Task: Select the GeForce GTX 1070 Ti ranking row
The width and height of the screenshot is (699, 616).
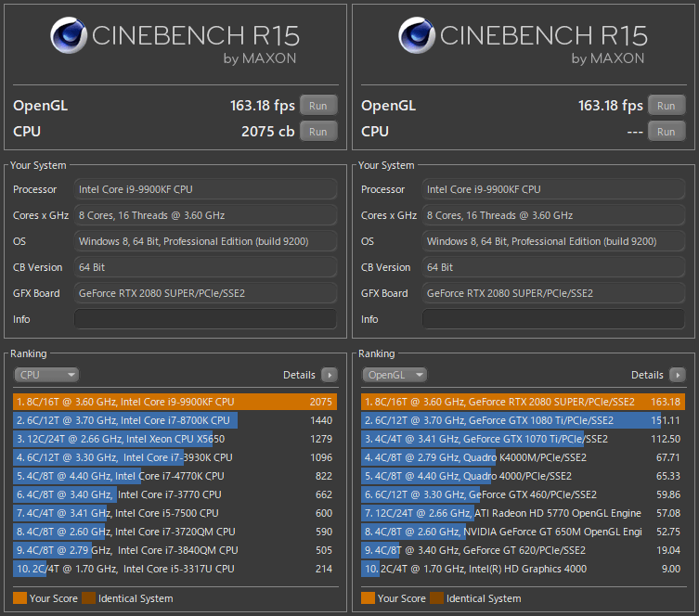Action: pyautogui.click(x=523, y=439)
